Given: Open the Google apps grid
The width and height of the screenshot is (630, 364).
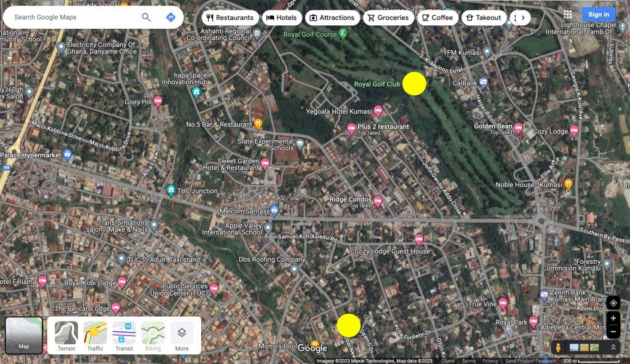Looking at the screenshot, I should [567, 15].
